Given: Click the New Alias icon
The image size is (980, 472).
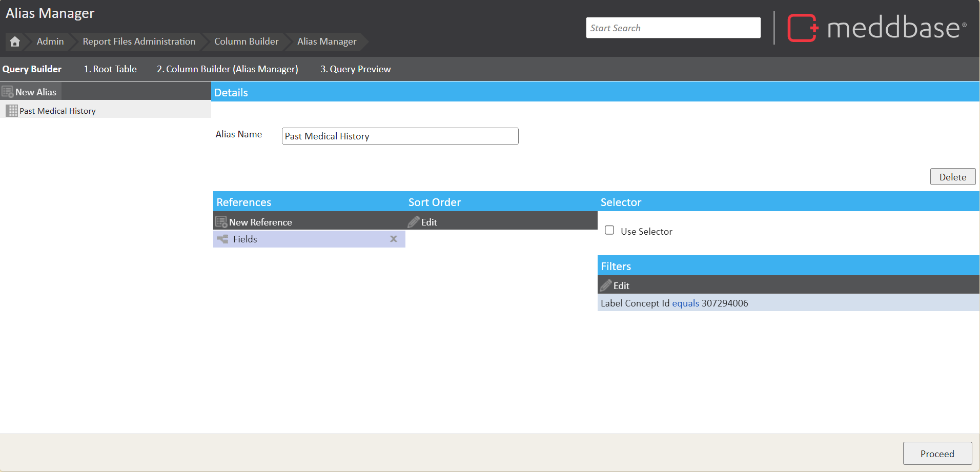Looking at the screenshot, I should pyautogui.click(x=8, y=92).
